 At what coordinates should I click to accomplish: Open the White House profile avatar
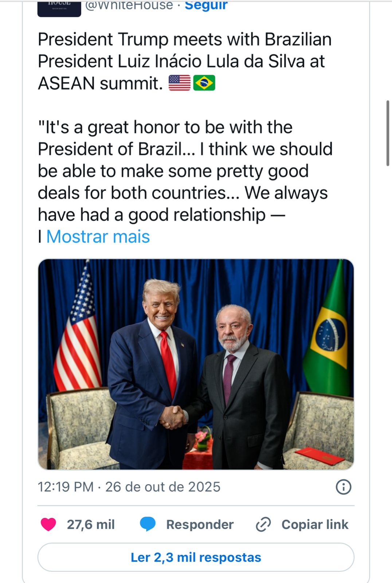tap(59, 8)
